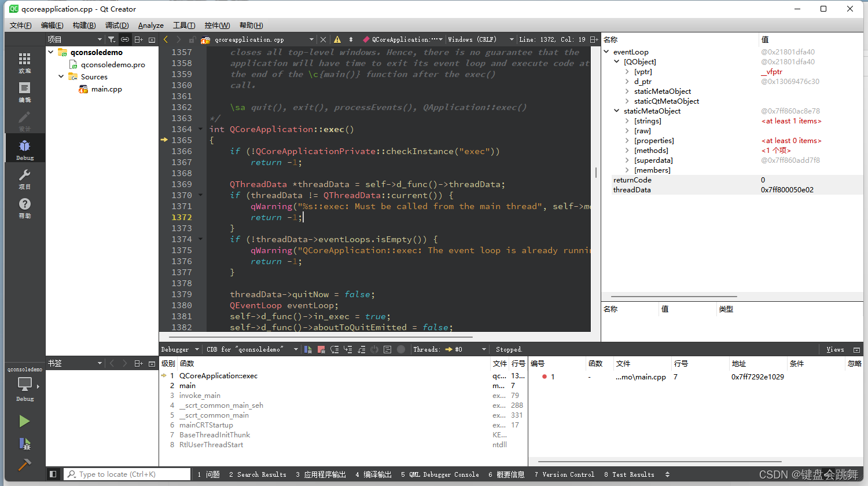Collapse the Sources folder
Screen dimensions: 868x486
61,76
